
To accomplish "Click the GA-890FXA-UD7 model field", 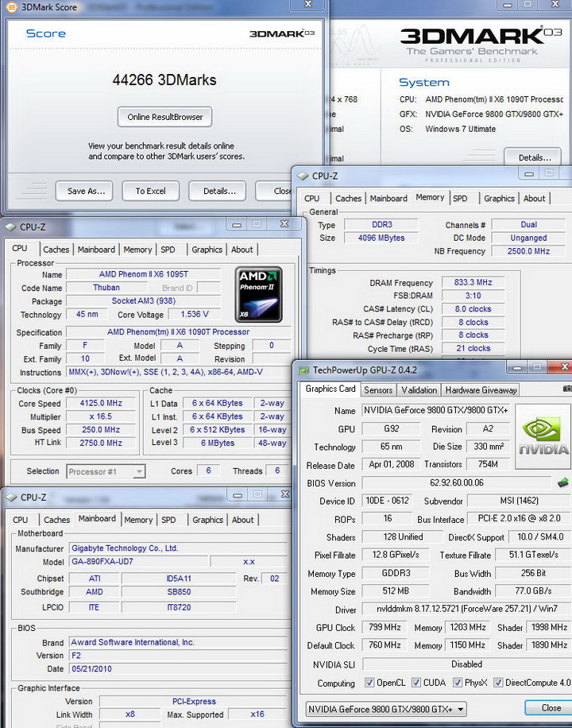I will point(137,561).
